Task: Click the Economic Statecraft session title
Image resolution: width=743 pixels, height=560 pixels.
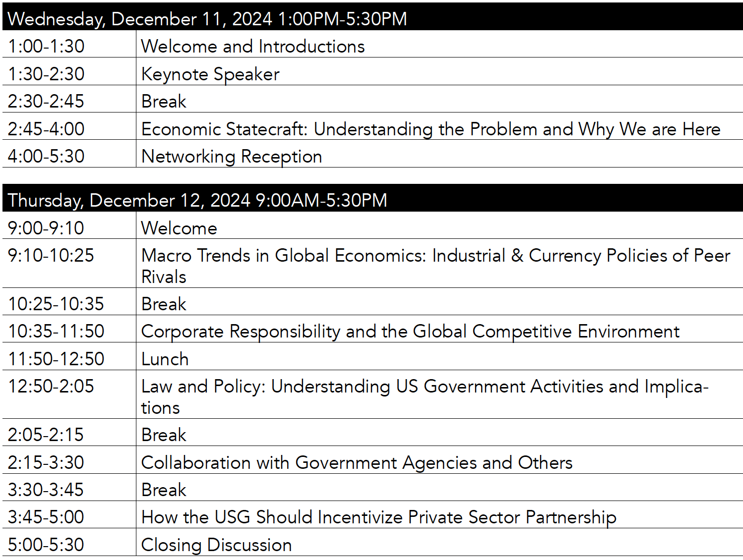Action: click(x=431, y=129)
